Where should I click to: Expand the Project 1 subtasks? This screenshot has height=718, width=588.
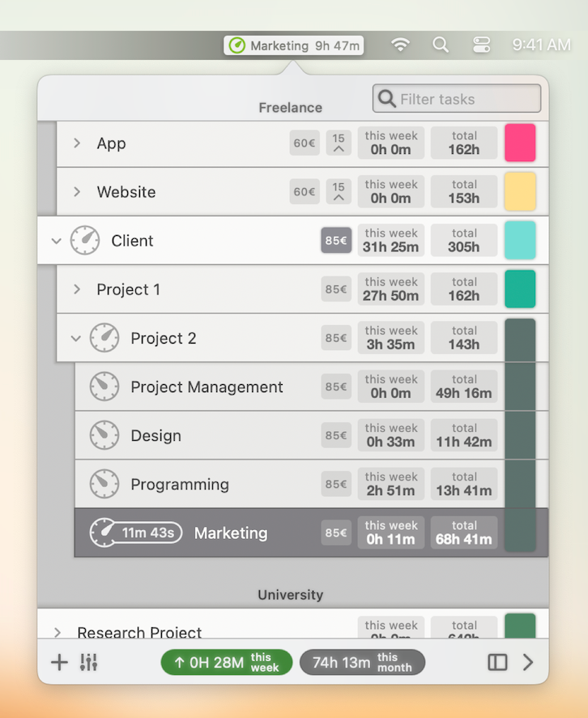(x=77, y=289)
